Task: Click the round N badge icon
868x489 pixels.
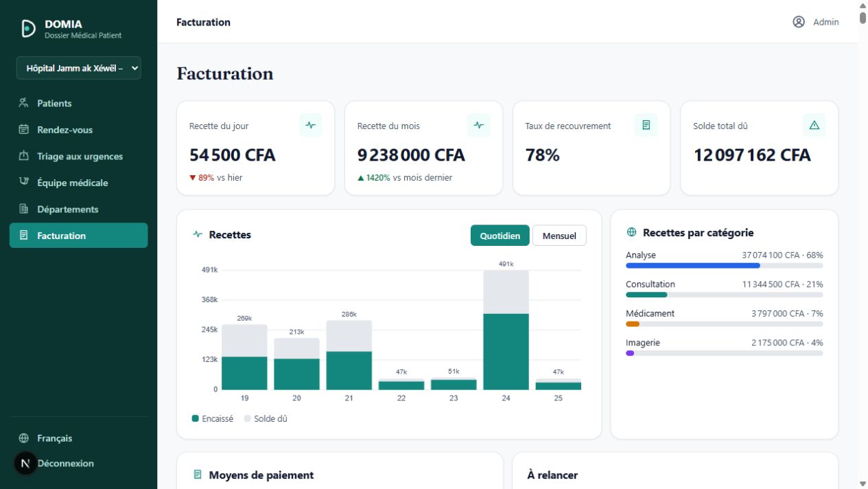Action: click(x=25, y=464)
